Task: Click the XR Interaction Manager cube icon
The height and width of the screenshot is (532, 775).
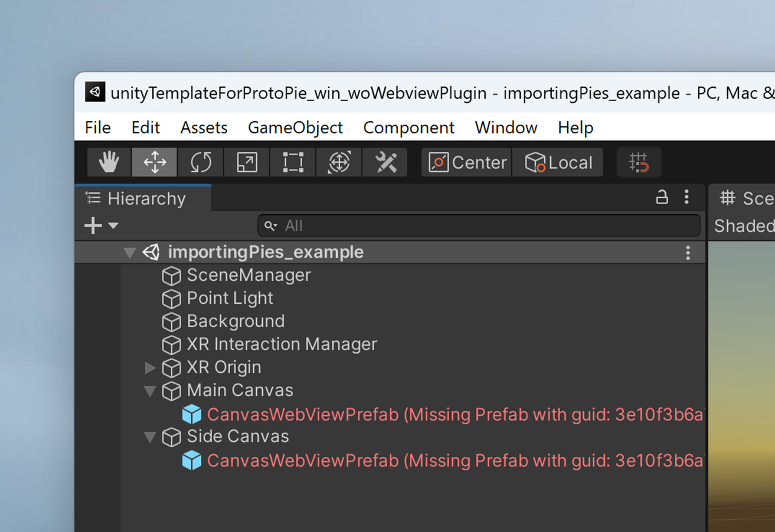Action: click(171, 345)
